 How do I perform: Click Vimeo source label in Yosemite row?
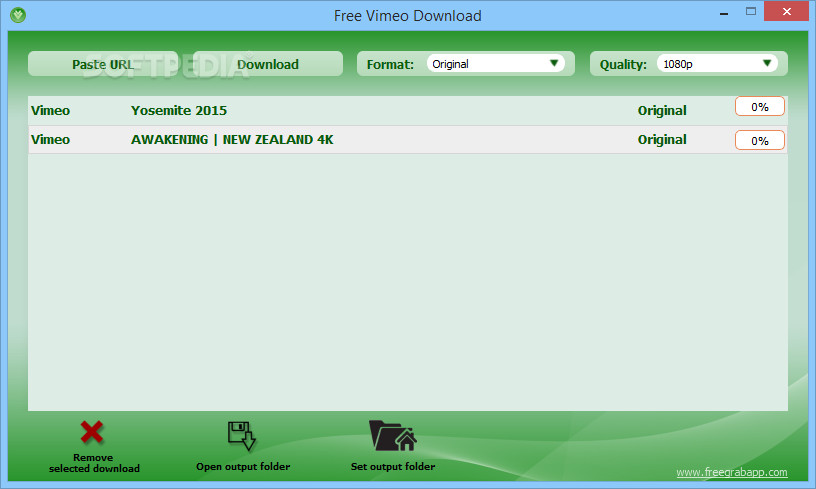point(50,110)
